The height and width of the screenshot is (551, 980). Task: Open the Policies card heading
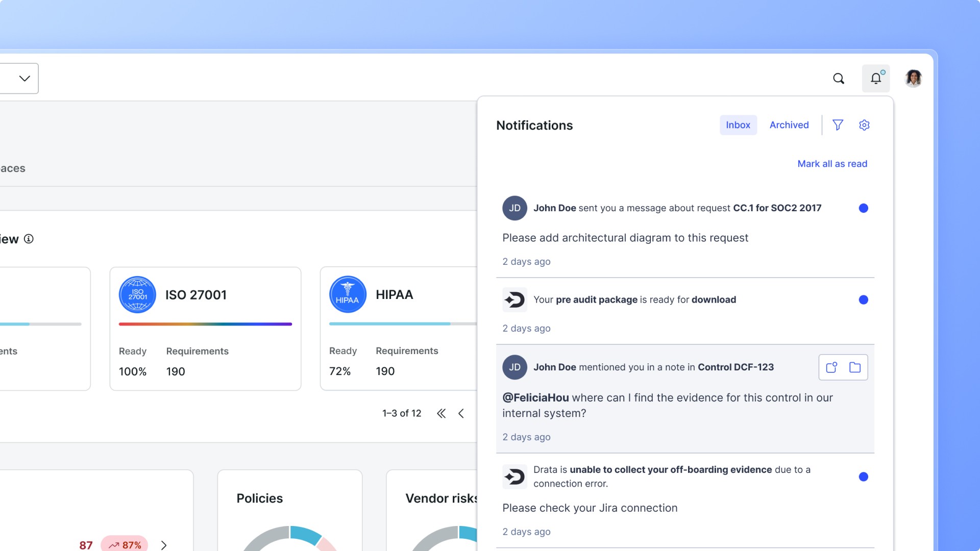click(x=259, y=498)
